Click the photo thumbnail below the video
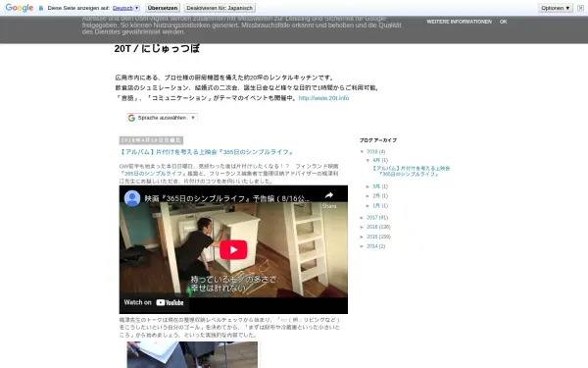 coord(192,354)
